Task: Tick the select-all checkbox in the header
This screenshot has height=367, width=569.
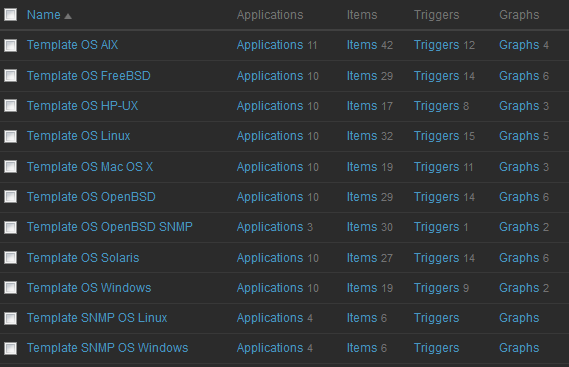Action: tap(11, 15)
